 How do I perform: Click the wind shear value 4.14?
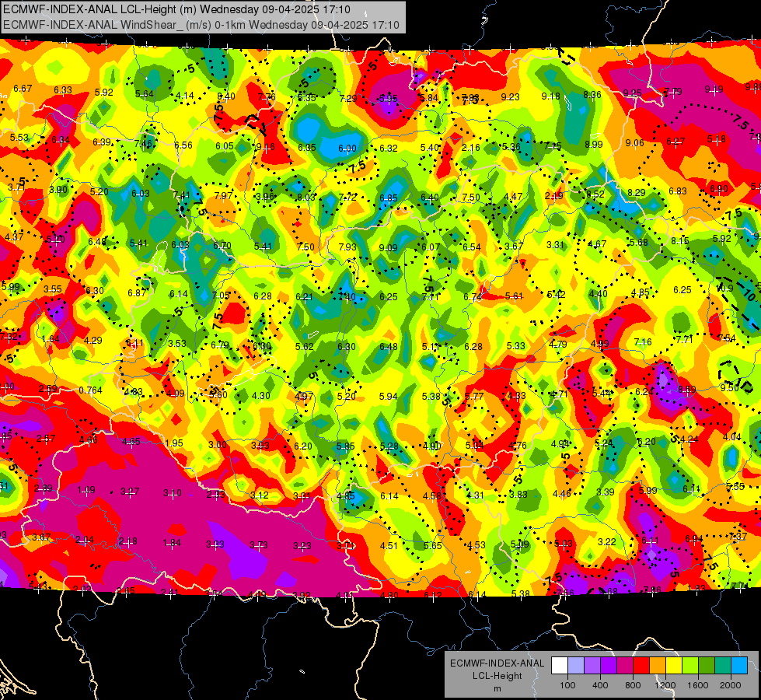[185, 96]
